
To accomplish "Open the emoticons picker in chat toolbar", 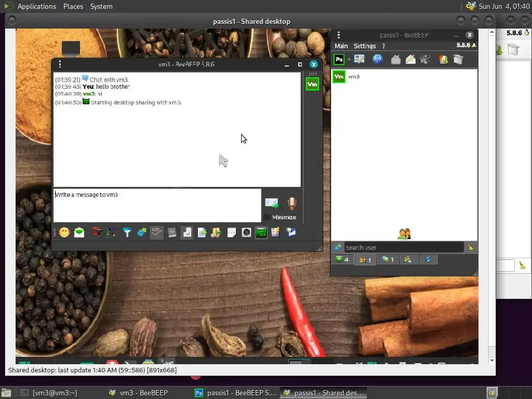I will point(64,232).
